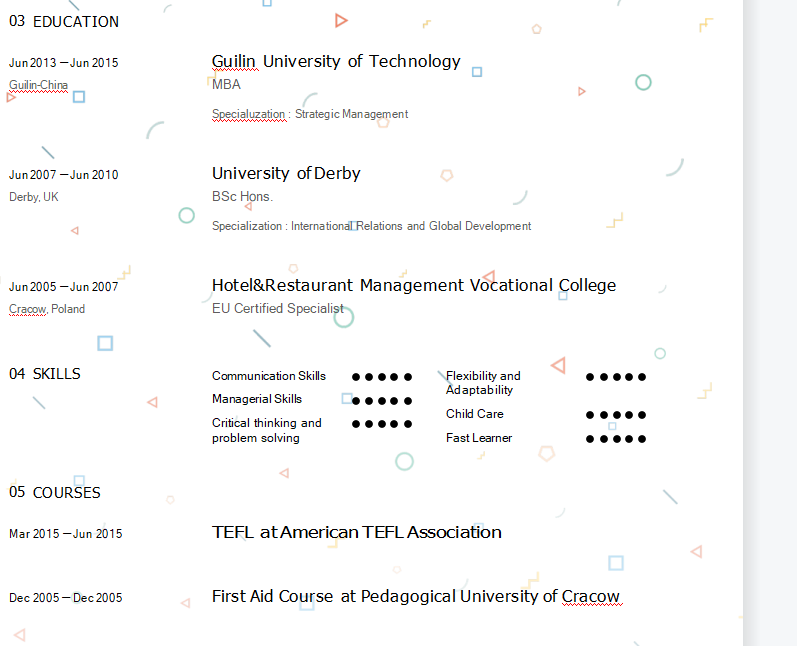Click the Dec 2005 – Dec 2005 date
This screenshot has height=646, width=797.
pyautogui.click(x=66, y=598)
